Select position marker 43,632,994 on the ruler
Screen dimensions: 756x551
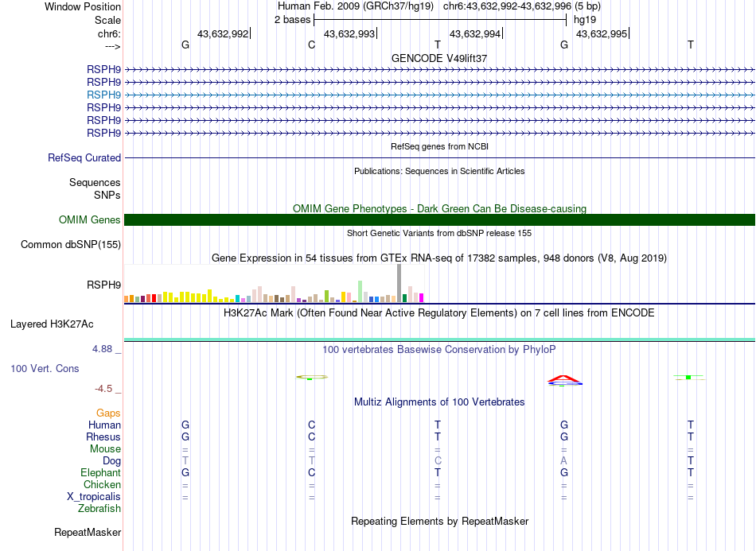(x=475, y=33)
